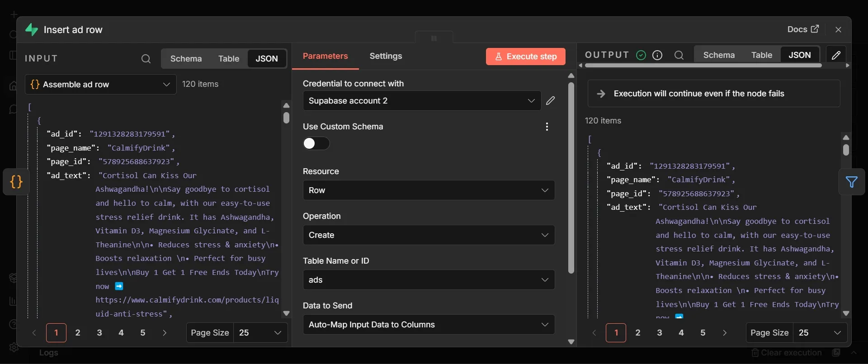Go to output page 3
Viewport: 868px width, 364px height.
coord(660,333)
